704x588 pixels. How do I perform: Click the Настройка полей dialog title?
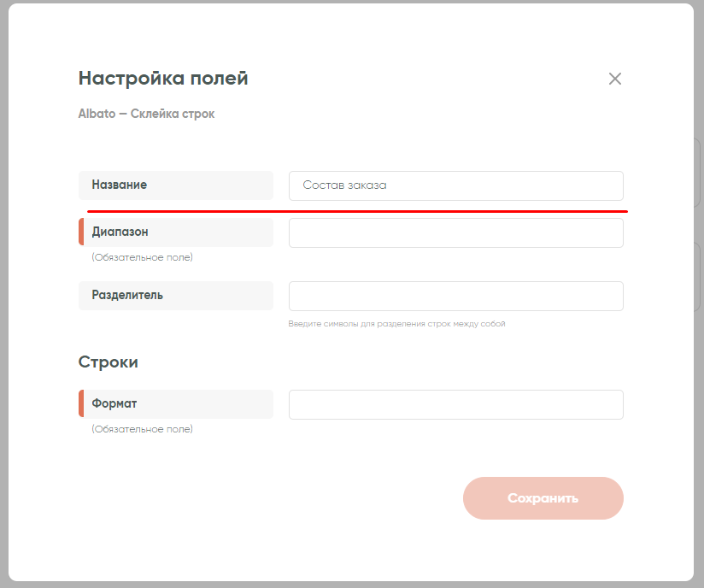click(x=163, y=79)
